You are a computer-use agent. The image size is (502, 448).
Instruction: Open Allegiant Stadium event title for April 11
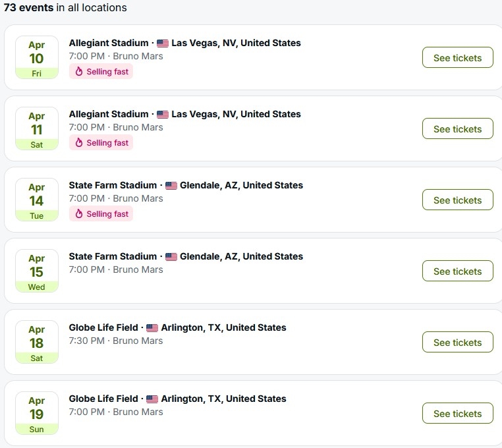[x=109, y=114]
